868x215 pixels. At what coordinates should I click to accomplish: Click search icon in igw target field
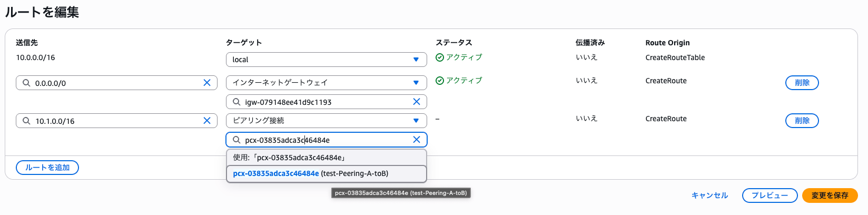tap(236, 102)
